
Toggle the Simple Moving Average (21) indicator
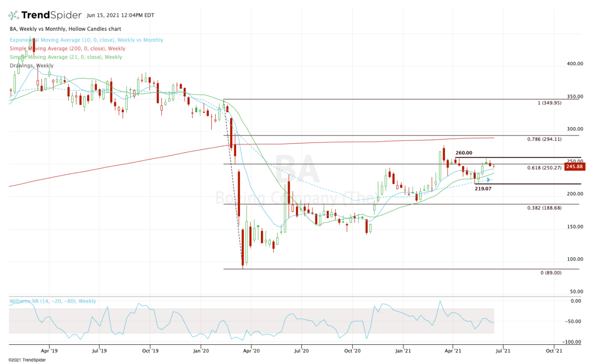click(x=65, y=57)
